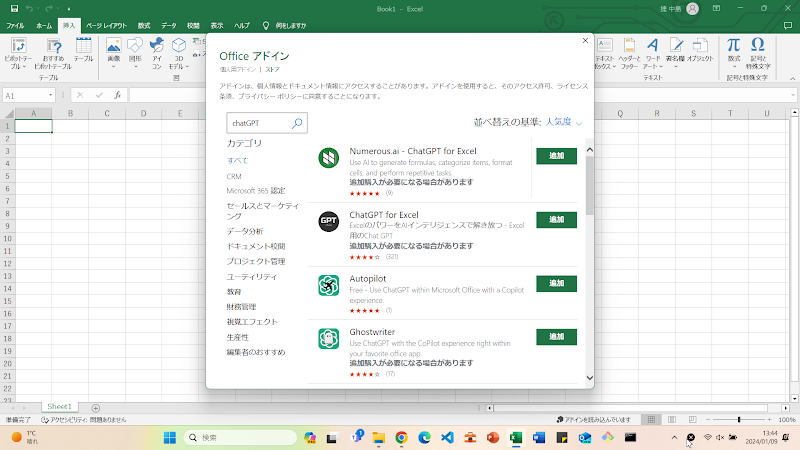Insert a Text Box (テキストボックス)
The image size is (800, 450).
[605, 53]
